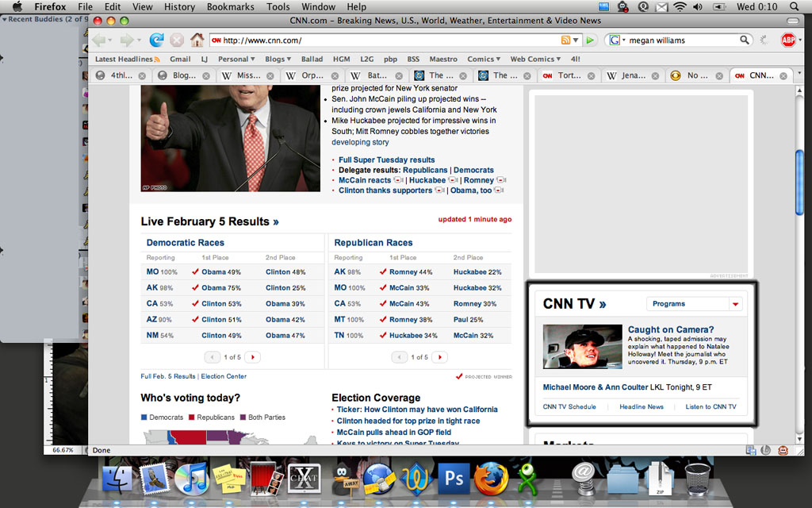The image size is (812, 508).
Task: Show the next page of Republican Races results
Action: click(439, 357)
